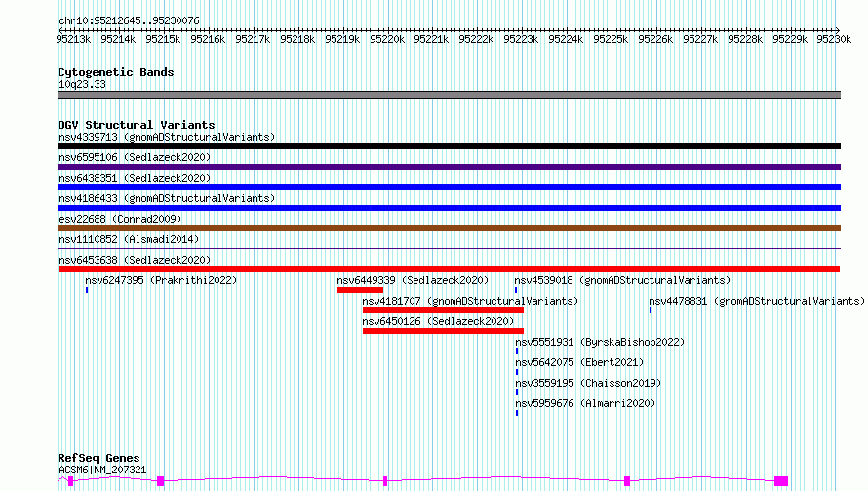Click the gray 10q23.33 cytoband bar
Image resolution: width=868 pixels, height=491 pixels.
449,95
